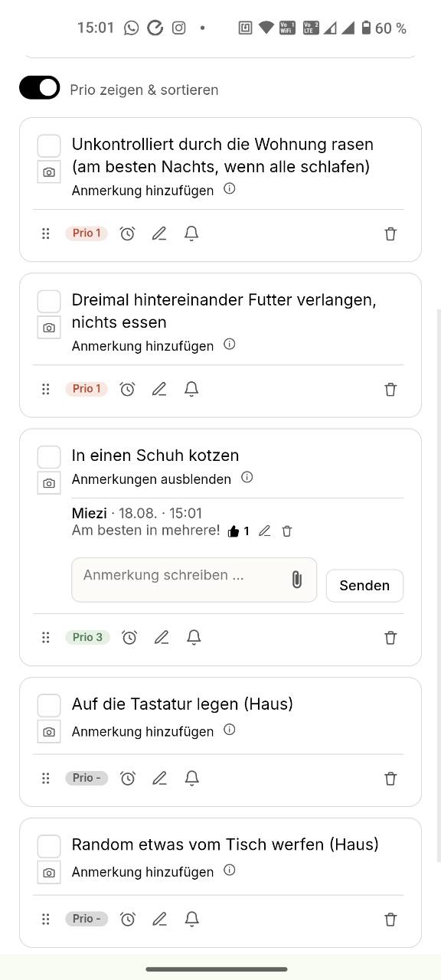Collapse notes via 'Anmerkungen ausblenden'
This screenshot has height=980, width=441.
152,479
